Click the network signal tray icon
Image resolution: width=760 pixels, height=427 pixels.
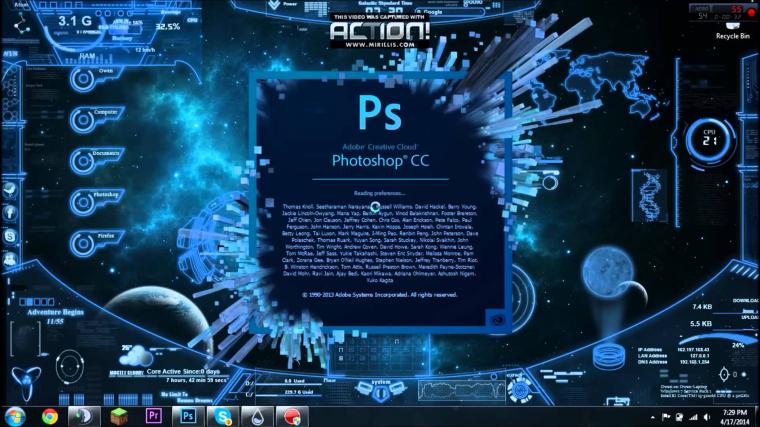point(694,417)
